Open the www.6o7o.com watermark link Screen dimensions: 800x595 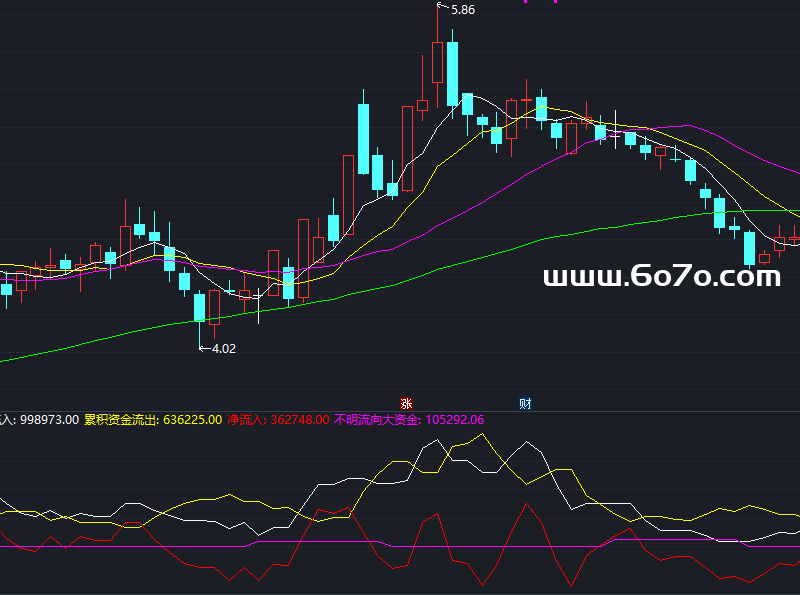[661, 277]
